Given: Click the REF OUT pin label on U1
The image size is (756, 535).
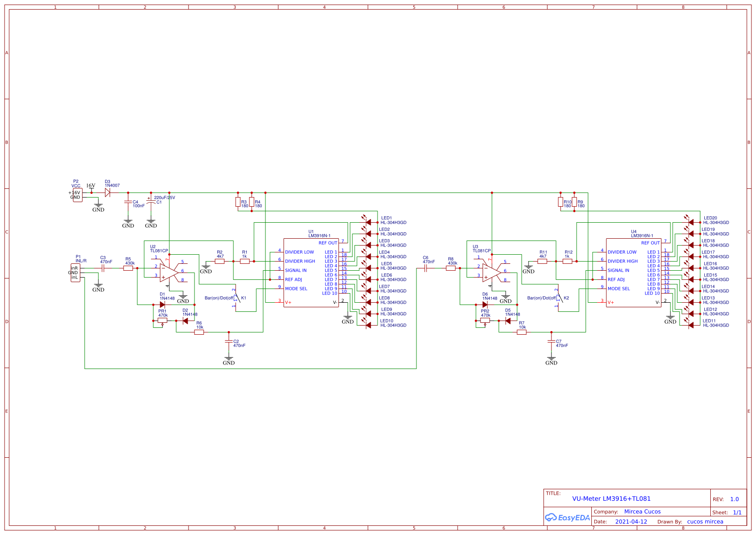Looking at the screenshot, I should [x=329, y=243].
